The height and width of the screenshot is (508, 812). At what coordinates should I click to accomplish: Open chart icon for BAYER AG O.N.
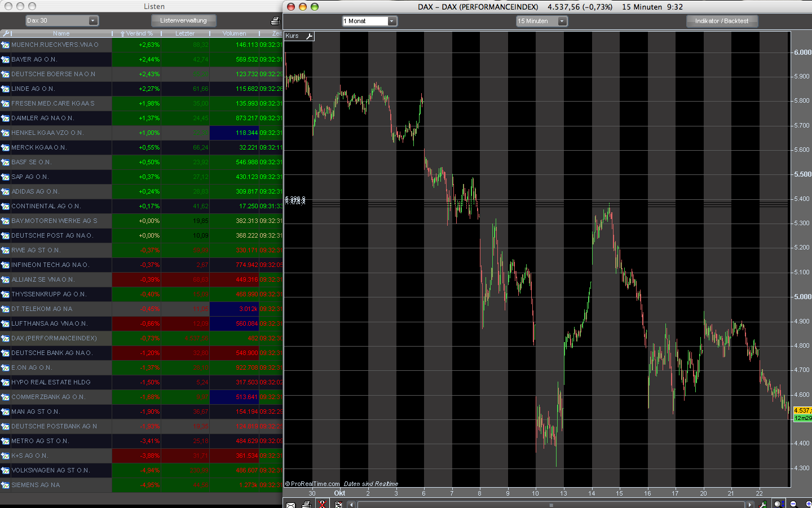coord(5,59)
